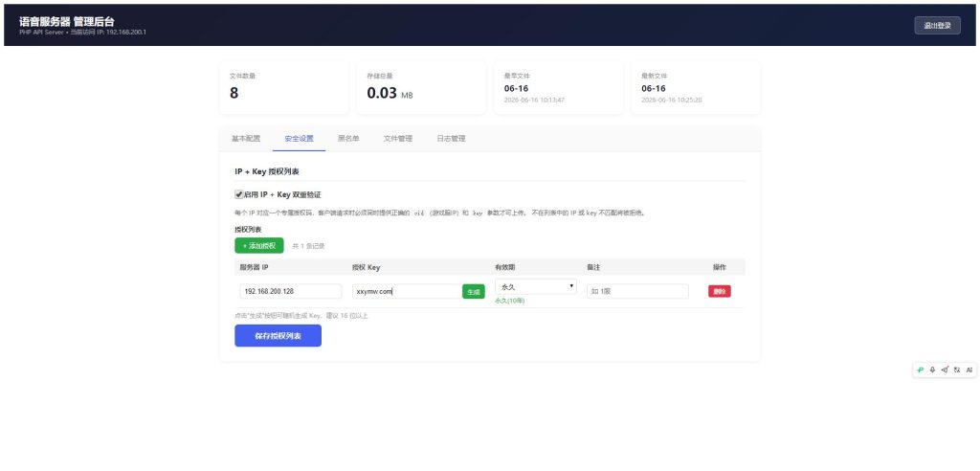The height and width of the screenshot is (471, 980).
Task: Click the 最新文件 card date 06-16
Action: (x=654, y=89)
